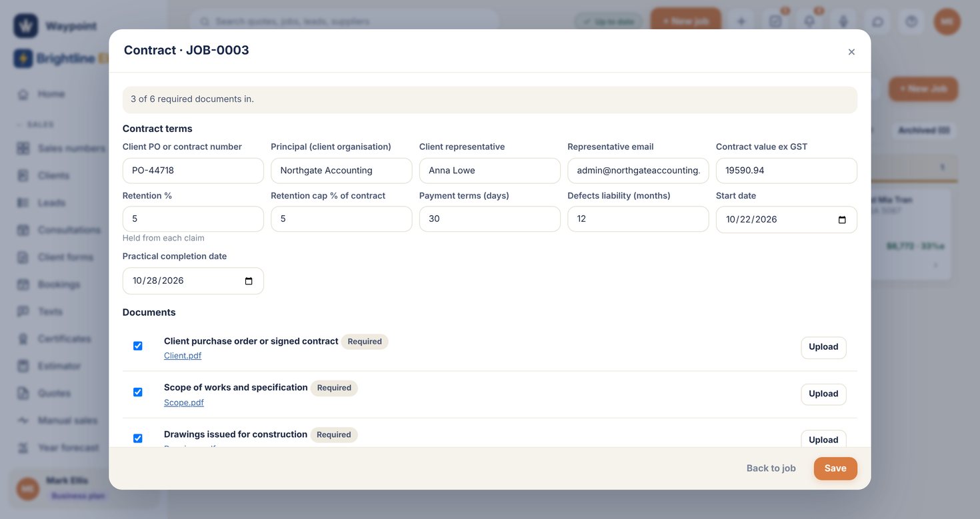Click the Texts sidebar icon
980x519 pixels.
point(23,311)
